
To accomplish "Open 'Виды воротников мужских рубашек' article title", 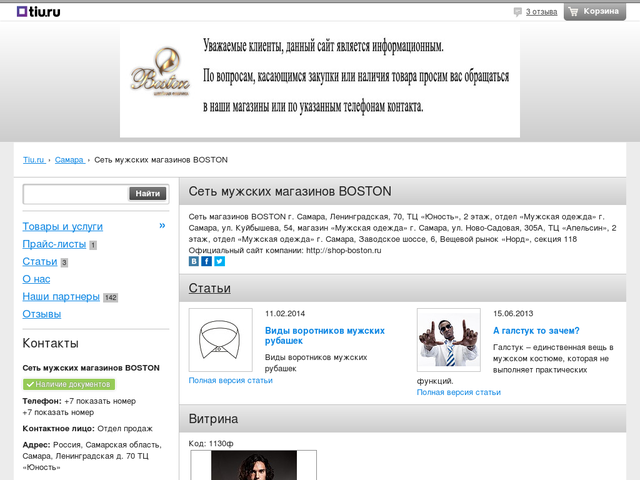I will pos(325,336).
